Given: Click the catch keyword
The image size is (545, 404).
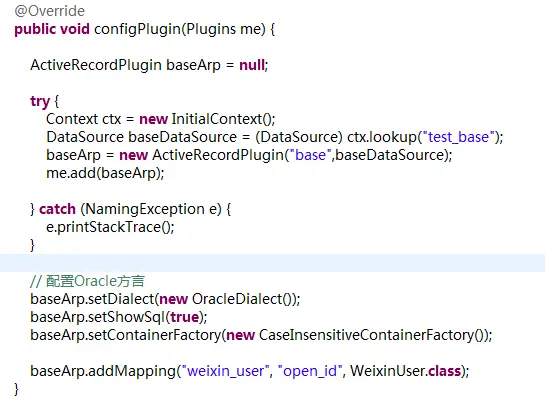Looking at the screenshot, I should tap(57, 209).
